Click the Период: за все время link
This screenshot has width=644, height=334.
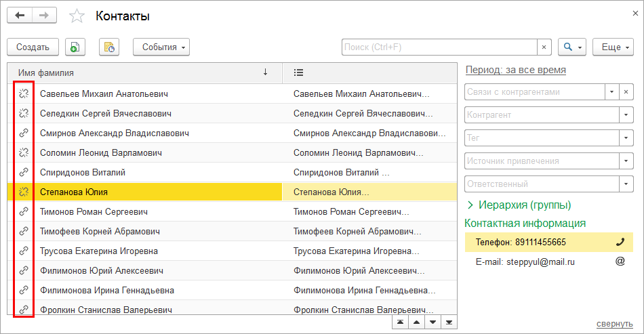click(x=515, y=70)
